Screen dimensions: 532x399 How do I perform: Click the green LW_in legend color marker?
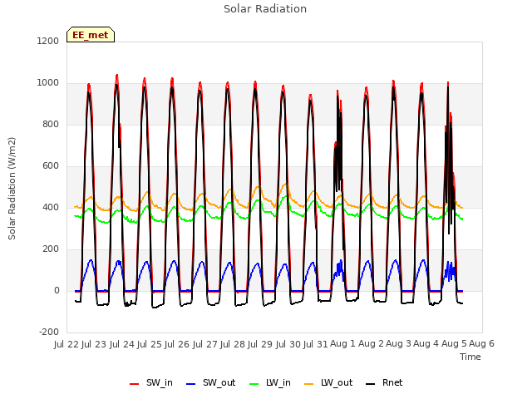point(254,384)
